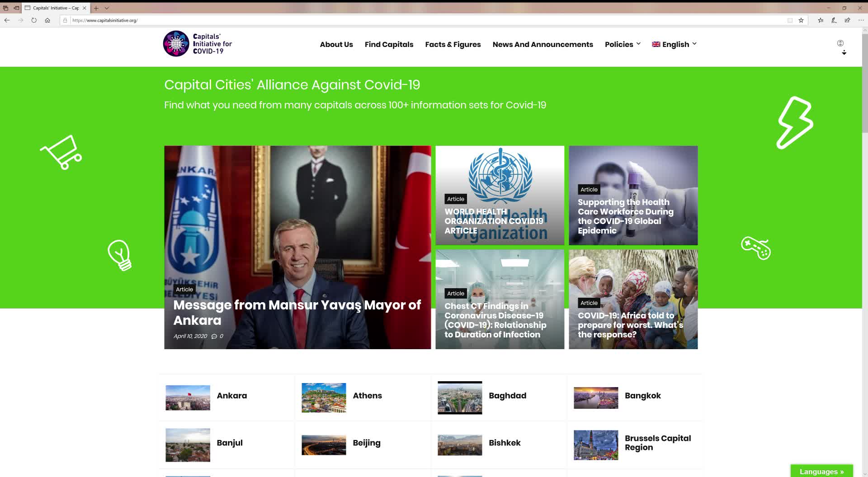
Task: Click the Article tag on the Africa card
Action: coord(589,303)
